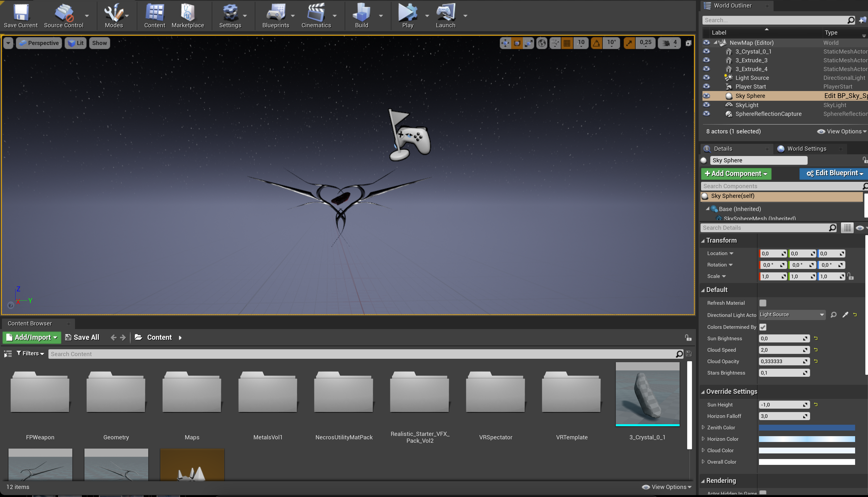Toggle surface snapping icon in viewport
This screenshot has height=497, width=868.
point(555,43)
